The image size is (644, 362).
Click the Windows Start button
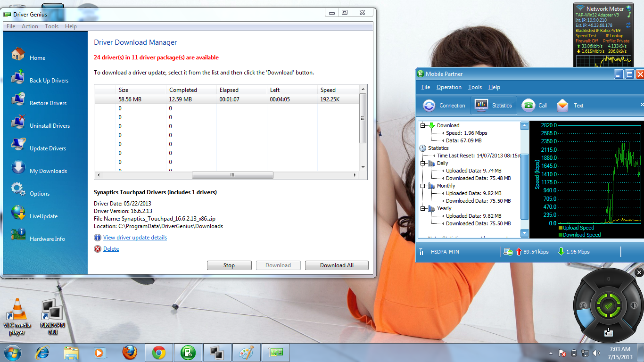(12, 352)
